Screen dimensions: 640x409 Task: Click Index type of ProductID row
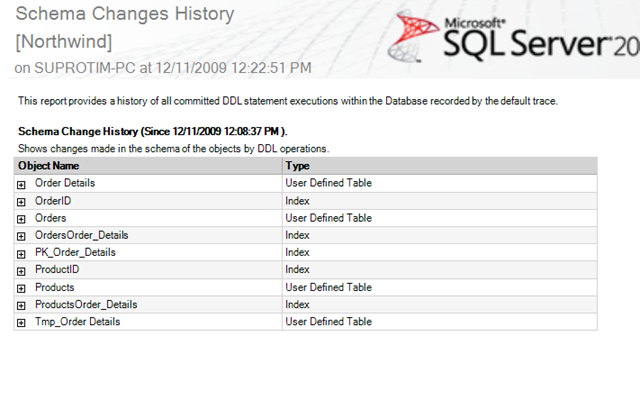[298, 269]
